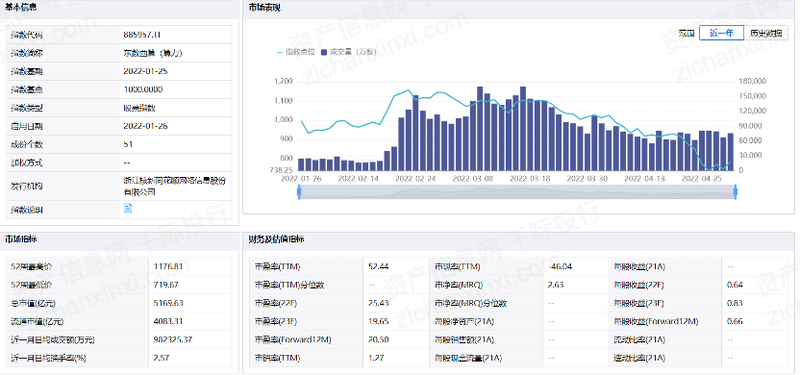Click the PB (MRQ) value 2.63
The height and width of the screenshot is (375, 800).
pyautogui.click(x=556, y=284)
